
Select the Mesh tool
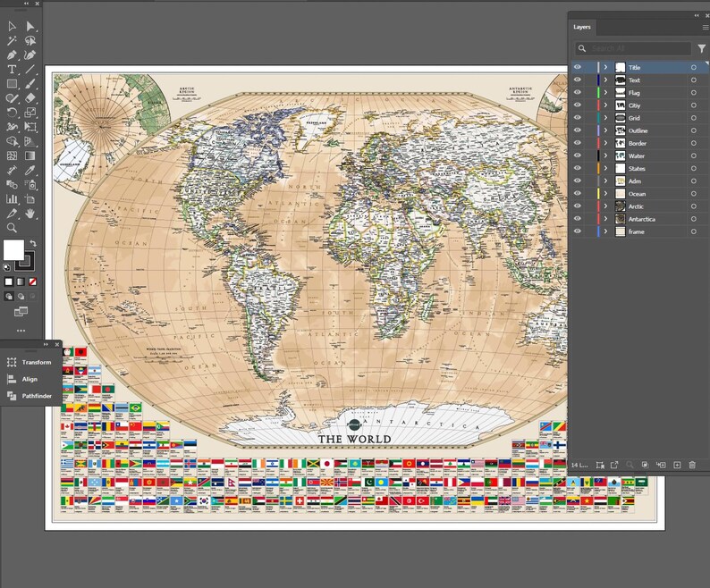[12, 156]
